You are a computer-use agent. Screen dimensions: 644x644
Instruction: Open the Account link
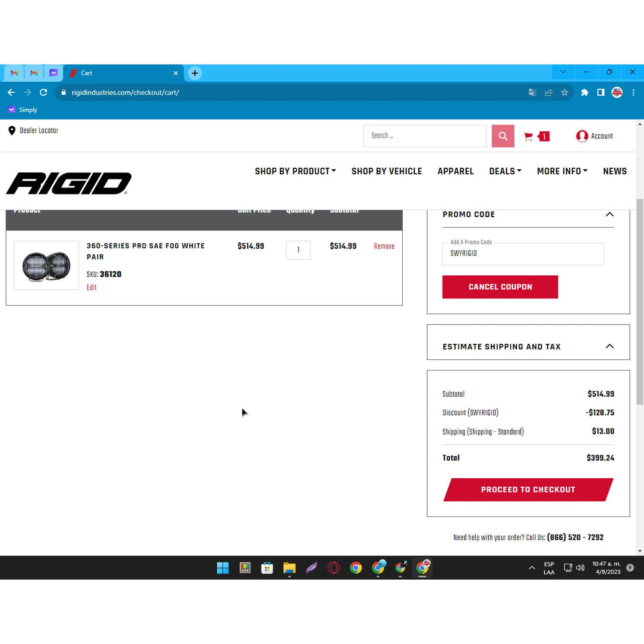595,136
